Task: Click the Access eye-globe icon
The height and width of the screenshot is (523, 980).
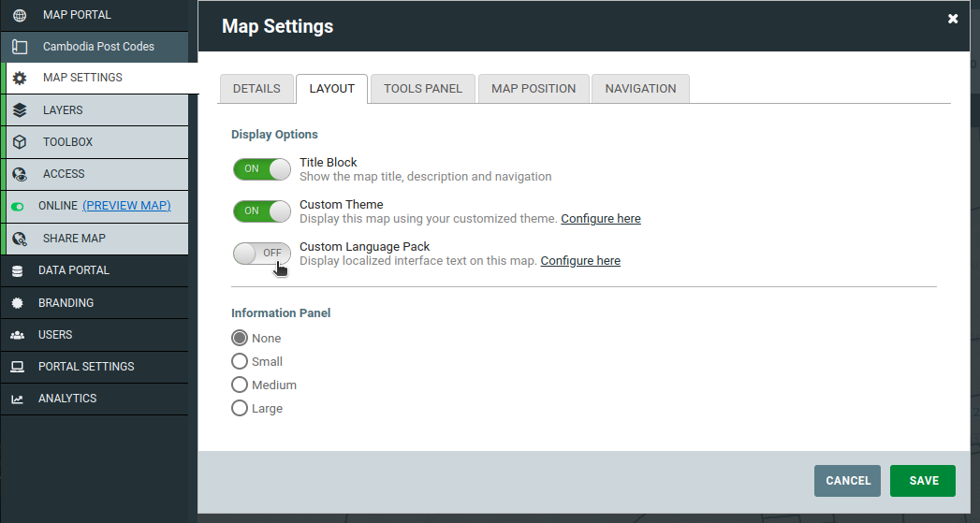Action: tap(20, 174)
